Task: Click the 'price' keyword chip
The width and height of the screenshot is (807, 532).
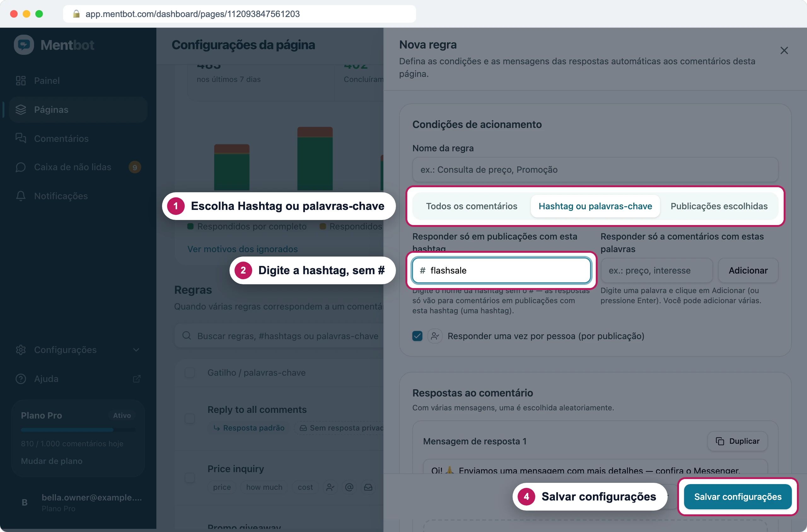Action: click(222, 487)
